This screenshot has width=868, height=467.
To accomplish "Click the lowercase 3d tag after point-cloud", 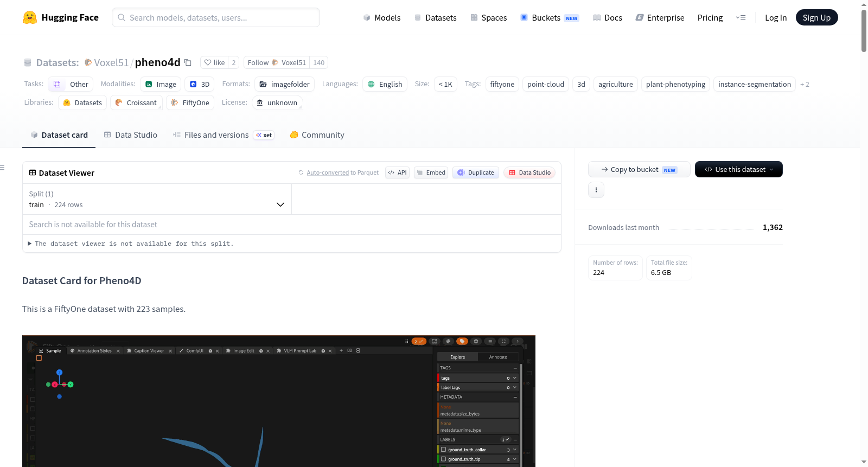I will point(581,84).
